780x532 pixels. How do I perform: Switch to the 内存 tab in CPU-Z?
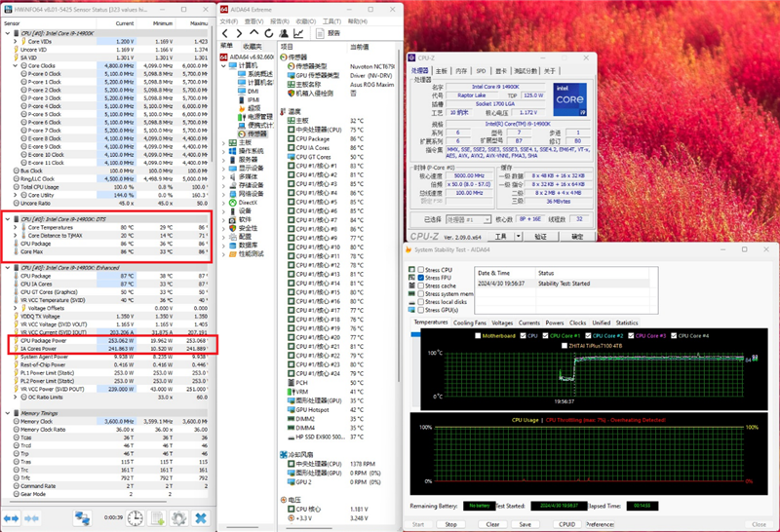pyautogui.click(x=461, y=71)
